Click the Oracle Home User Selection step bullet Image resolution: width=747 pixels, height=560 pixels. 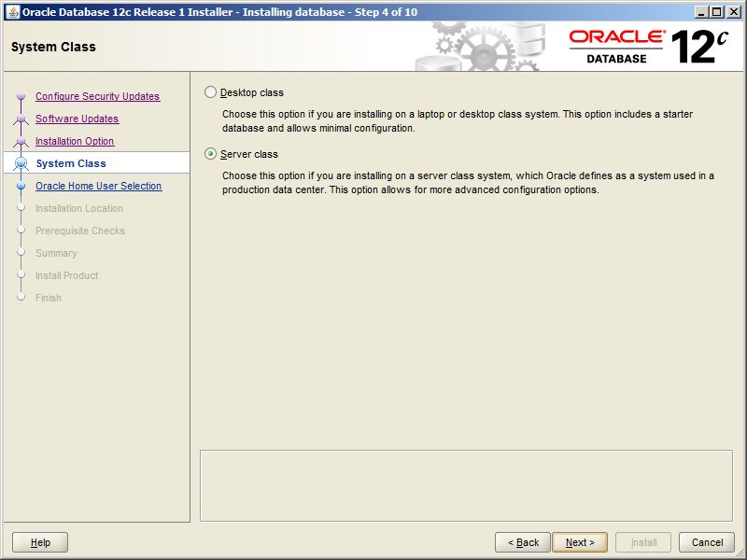(21, 186)
